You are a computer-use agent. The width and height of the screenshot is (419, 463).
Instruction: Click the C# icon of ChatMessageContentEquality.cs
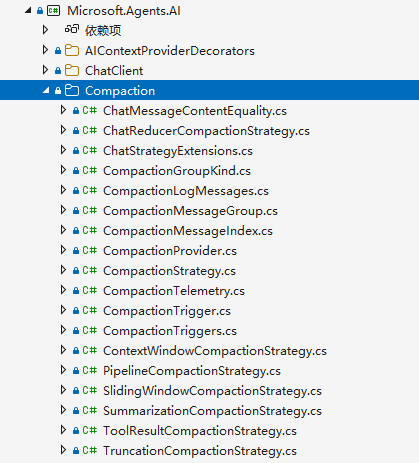90,110
